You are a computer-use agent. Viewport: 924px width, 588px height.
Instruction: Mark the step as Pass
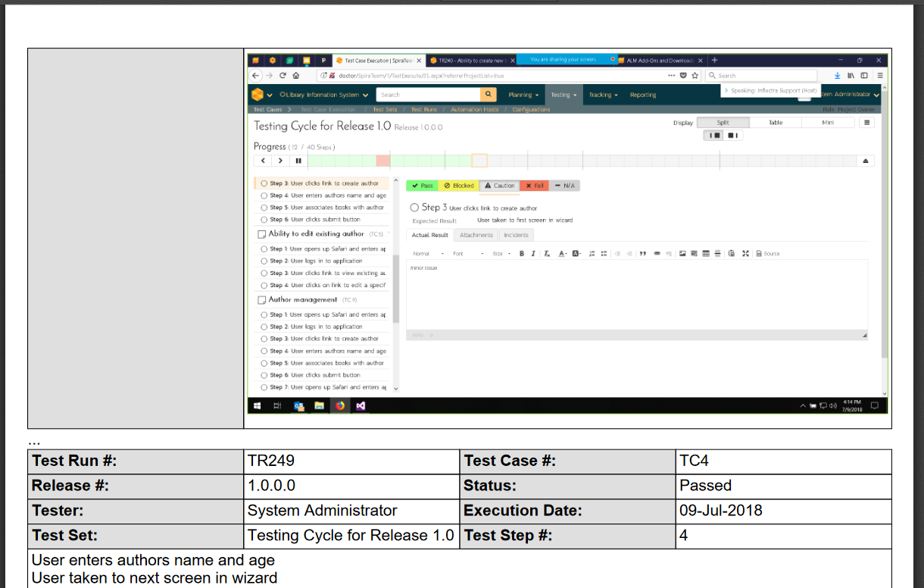(x=423, y=186)
